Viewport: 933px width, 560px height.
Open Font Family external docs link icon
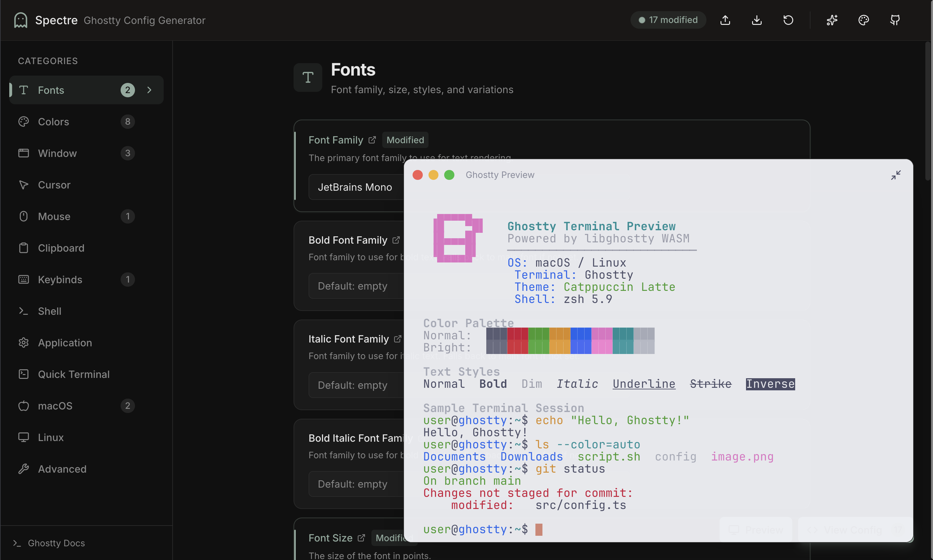click(x=372, y=140)
